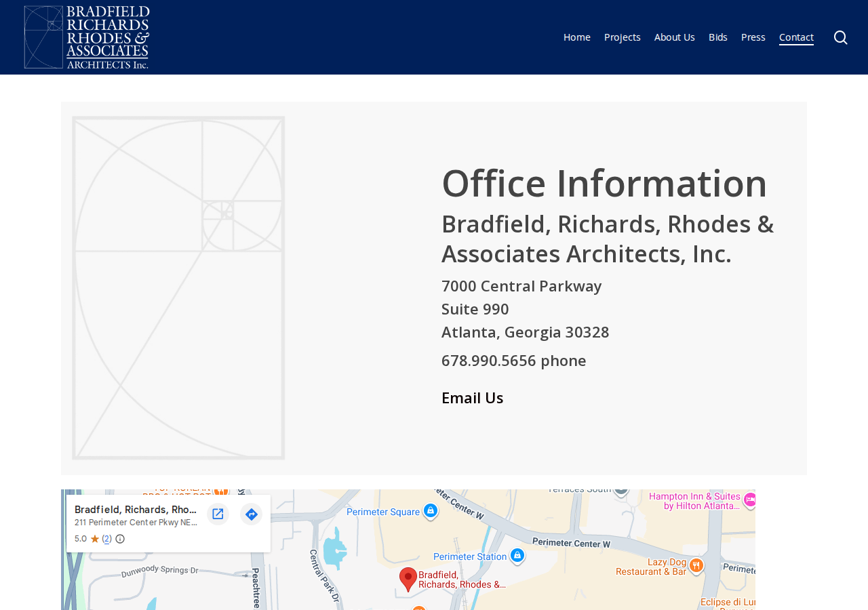This screenshot has width=868, height=610.
Task: Click the review info circle icon
Action: [120, 539]
